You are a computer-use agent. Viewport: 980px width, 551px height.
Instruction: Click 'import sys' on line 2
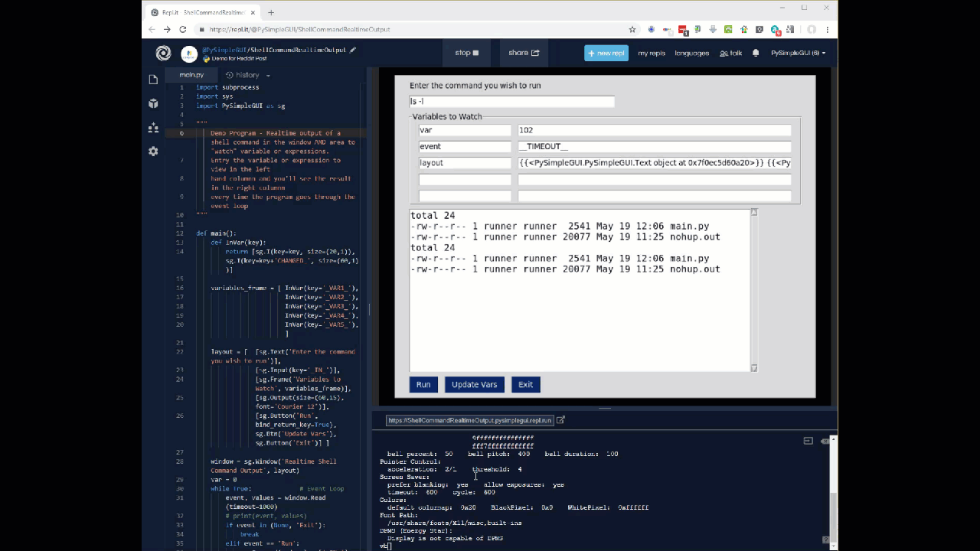(x=214, y=96)
